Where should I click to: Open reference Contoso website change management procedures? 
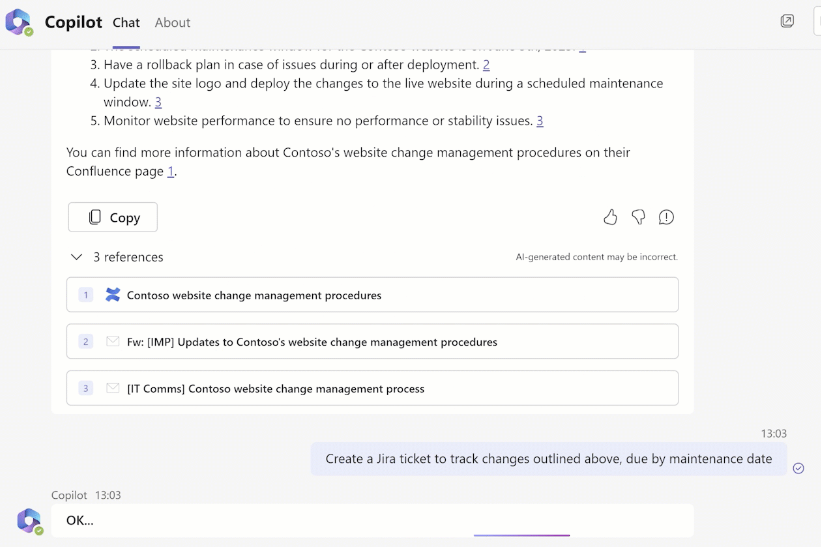372,295
